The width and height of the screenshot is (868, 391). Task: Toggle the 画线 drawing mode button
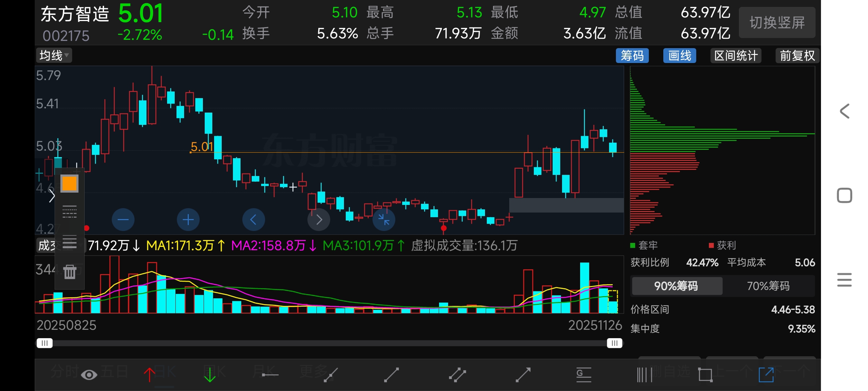[680, 55]
